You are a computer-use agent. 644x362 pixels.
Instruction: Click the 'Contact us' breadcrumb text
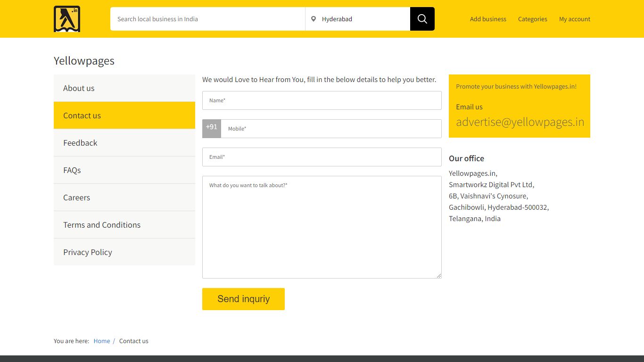coord(134,341)
